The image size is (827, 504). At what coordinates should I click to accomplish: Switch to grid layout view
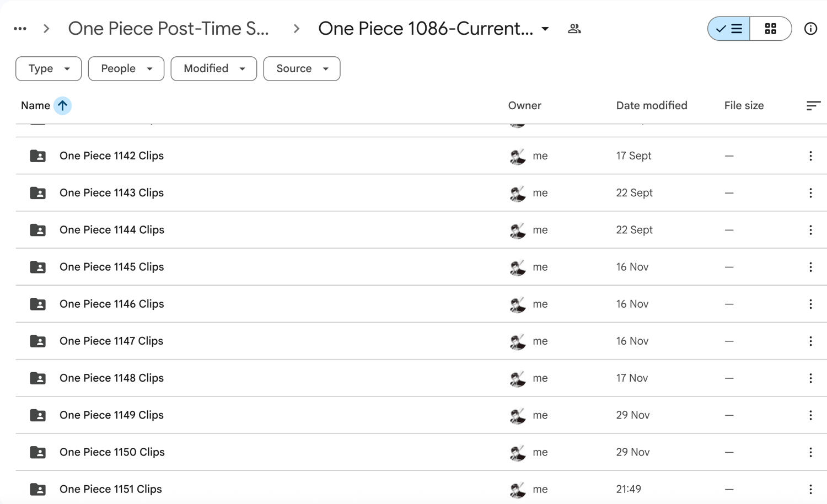[x=770, y=29]
